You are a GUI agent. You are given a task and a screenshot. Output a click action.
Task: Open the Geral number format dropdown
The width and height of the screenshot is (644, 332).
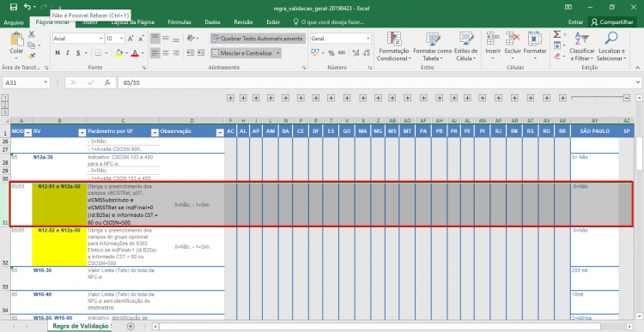pos(368,39)
